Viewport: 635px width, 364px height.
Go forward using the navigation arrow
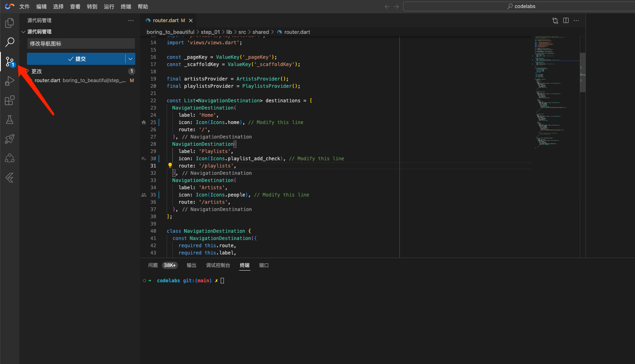tap(396, 6)
